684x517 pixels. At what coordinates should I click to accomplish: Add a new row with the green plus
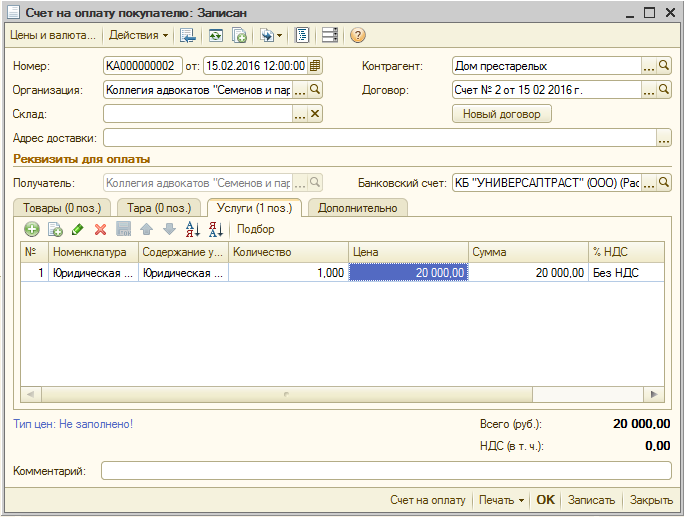point(32,229)
